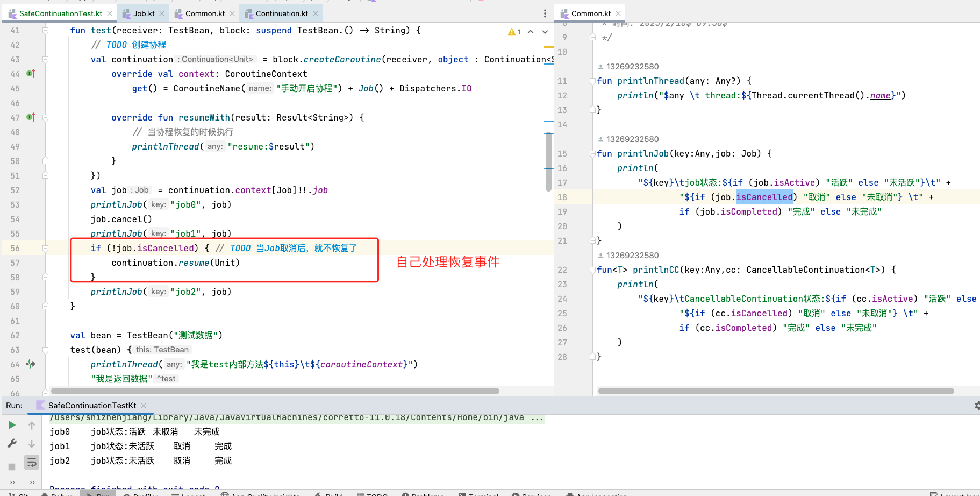Close the Common.kt tab in the right split
Screen dimensions: 980x496
[x=618, y=13]
